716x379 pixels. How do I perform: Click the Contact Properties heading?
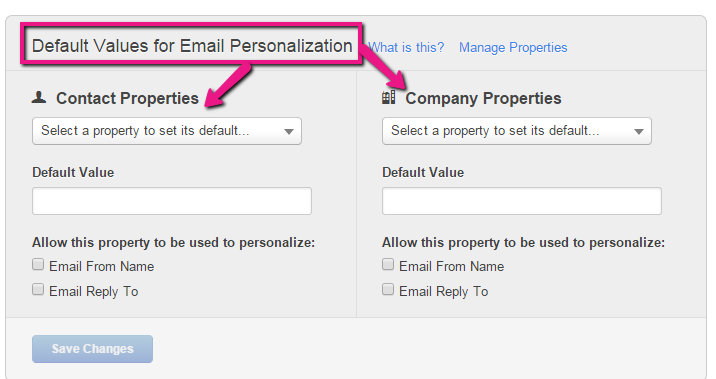coord(127,98)
